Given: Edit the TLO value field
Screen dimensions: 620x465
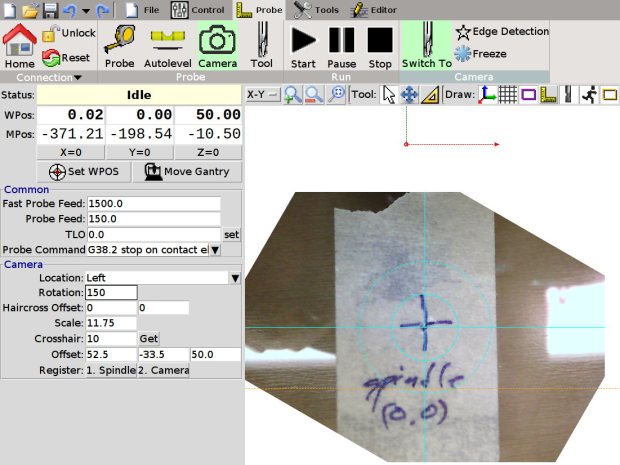Looking at the screenshot, I should coord(153,234).
